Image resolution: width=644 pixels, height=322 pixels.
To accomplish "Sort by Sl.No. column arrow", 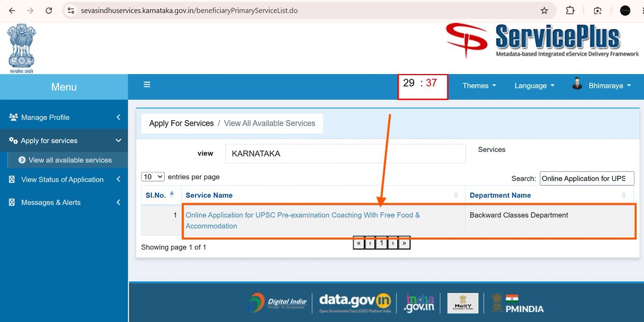I will point(172,194).
